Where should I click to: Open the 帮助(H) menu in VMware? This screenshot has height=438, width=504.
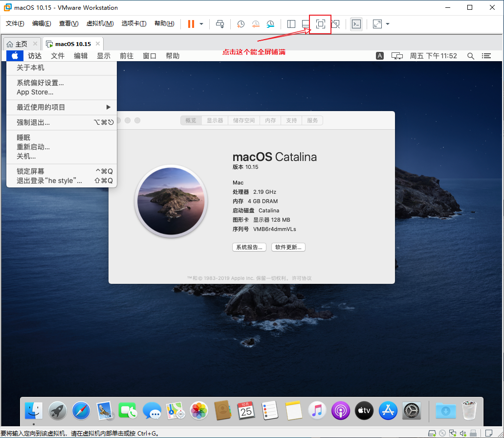(164, 23)
